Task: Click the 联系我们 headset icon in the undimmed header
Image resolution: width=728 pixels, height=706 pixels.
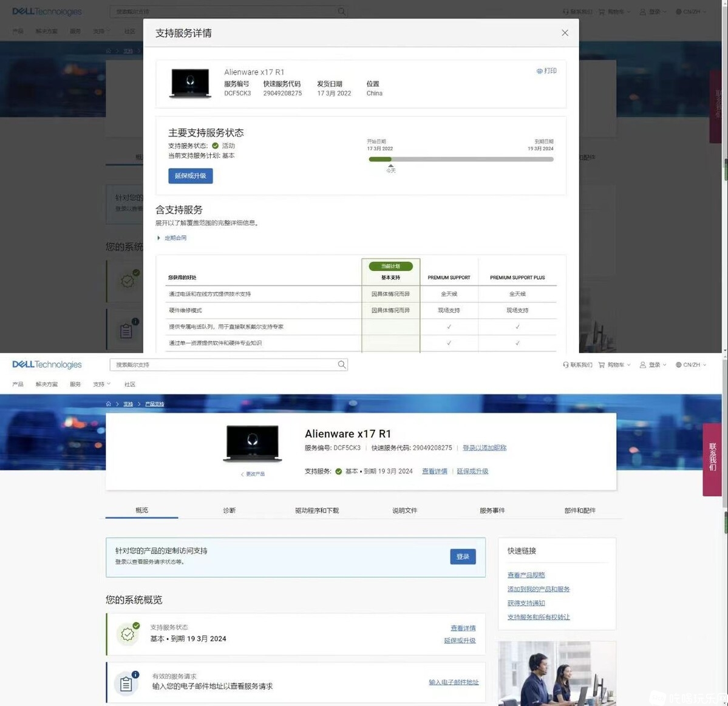Action: tap(565, 365)
